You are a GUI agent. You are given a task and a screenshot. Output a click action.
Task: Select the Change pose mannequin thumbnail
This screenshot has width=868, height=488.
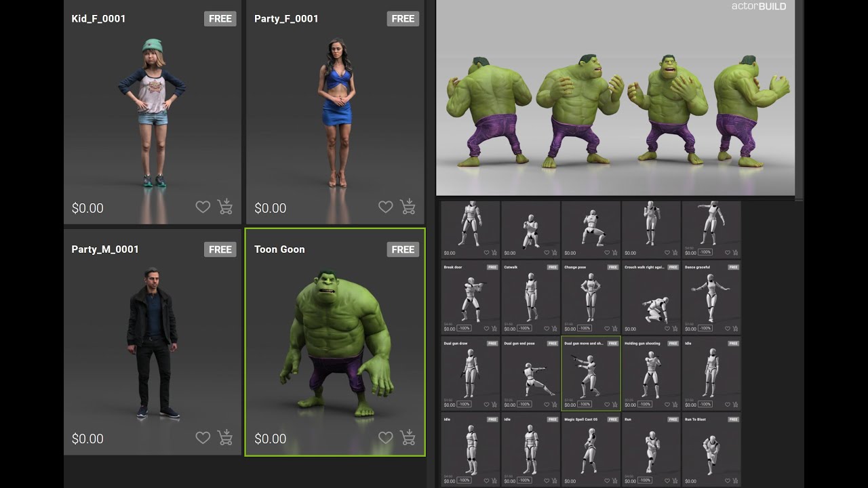tap(591, 297)
